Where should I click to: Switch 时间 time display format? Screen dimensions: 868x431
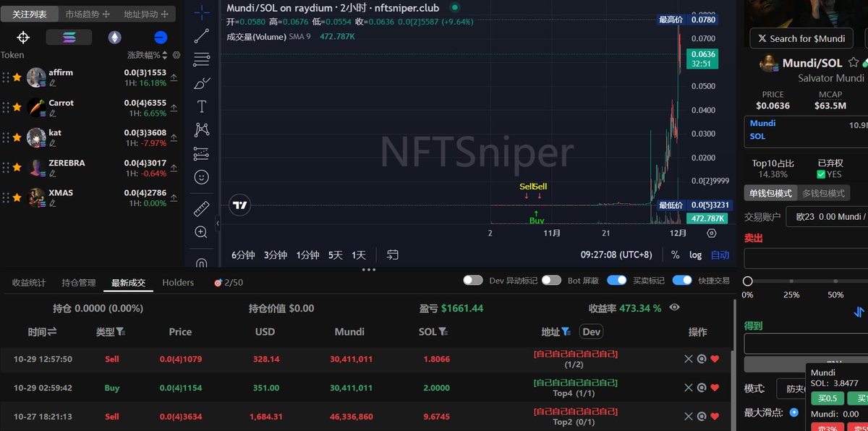(52, 332)
